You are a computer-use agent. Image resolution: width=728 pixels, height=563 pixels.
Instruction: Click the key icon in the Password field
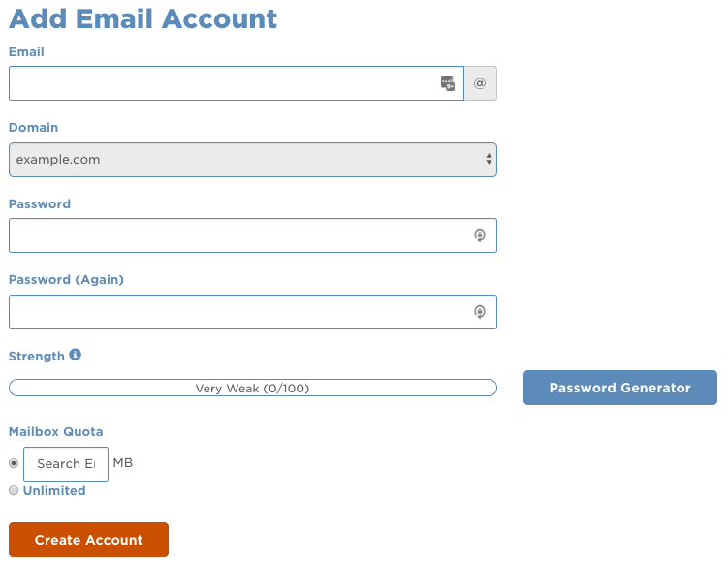[x=480, y=235]
